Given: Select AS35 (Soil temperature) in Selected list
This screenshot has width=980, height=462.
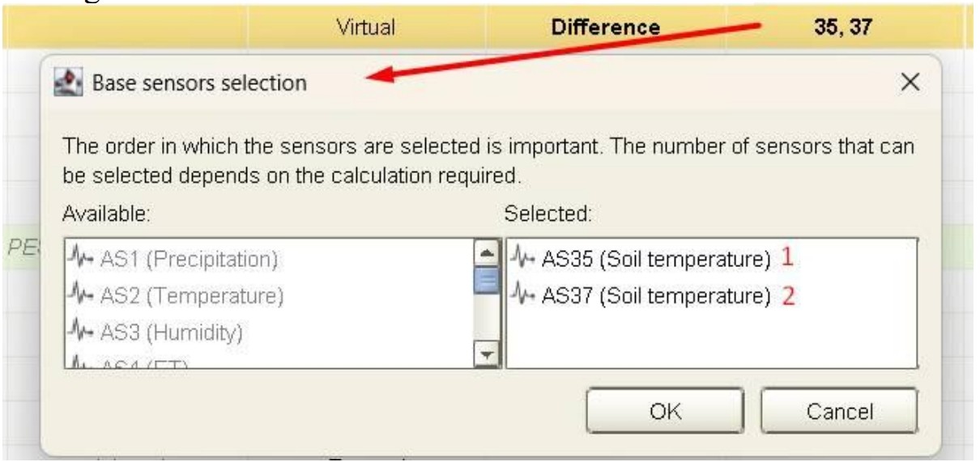Looking at the screenshot, I should point(642,260).
